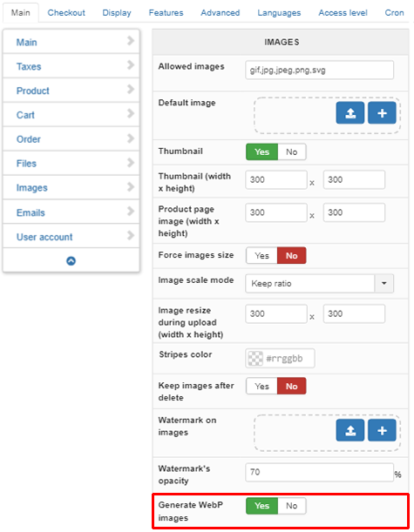Screen dimensions: 414x532
Task: Set Thumbnail option to No
Action: pos(292,152)
